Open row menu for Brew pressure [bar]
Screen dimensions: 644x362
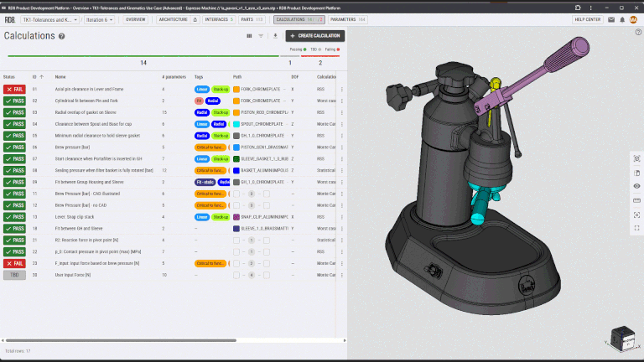point(342,147)
